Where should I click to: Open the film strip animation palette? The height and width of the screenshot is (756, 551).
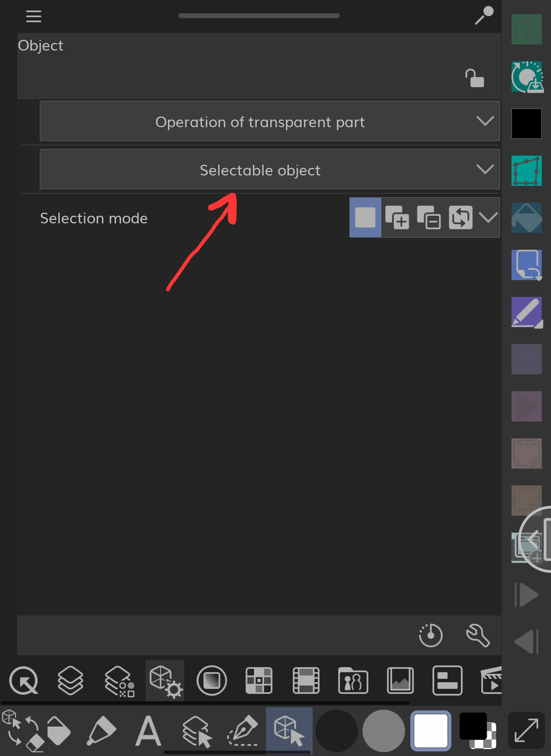tap(306, 681)
